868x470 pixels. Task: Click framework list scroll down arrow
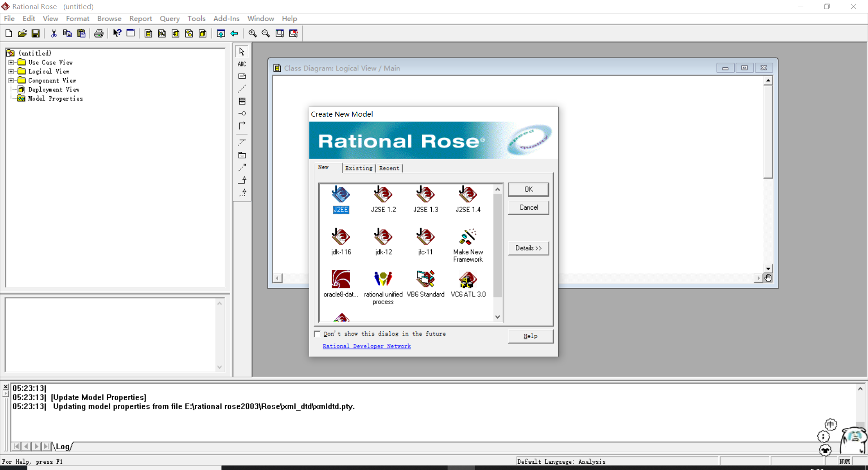tap(498, 317)
